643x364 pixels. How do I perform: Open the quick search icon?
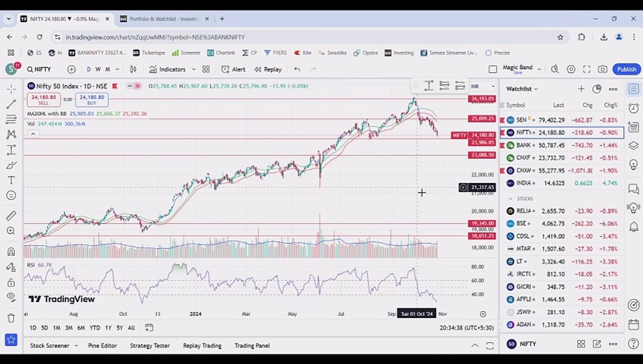click(555, 69)
